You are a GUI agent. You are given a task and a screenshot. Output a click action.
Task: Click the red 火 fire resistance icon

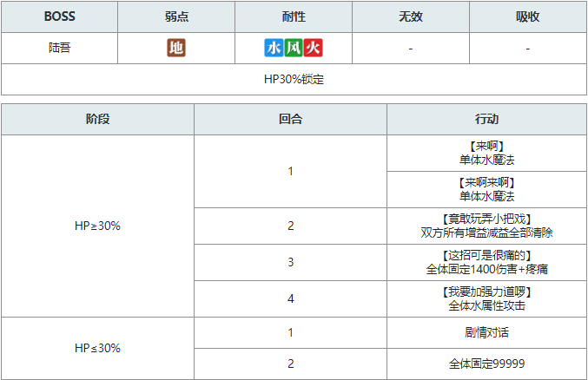pyautogui.click(x=314, y=48)
